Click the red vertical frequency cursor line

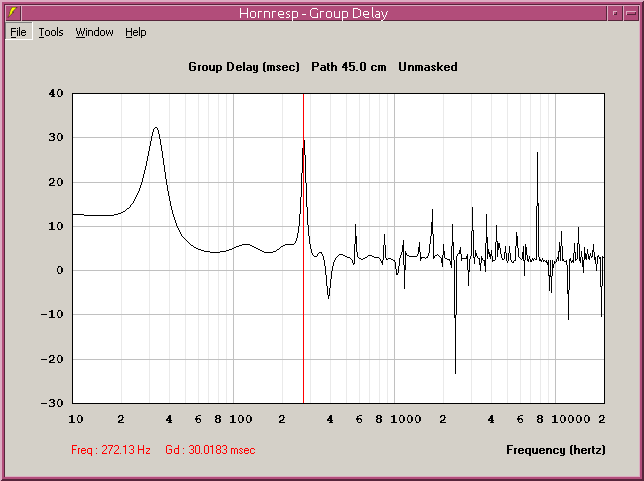coord(304,248)
